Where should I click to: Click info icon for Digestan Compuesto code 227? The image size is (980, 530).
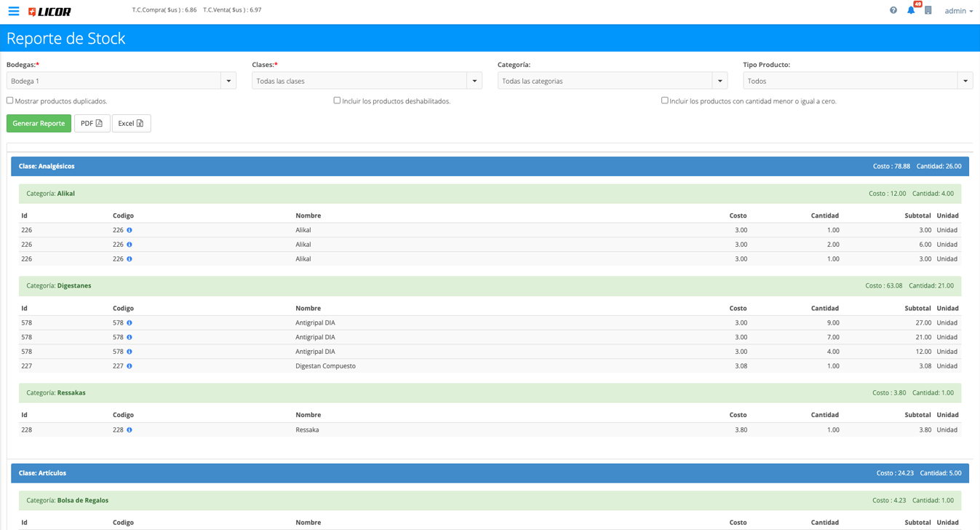coord(130,366)
